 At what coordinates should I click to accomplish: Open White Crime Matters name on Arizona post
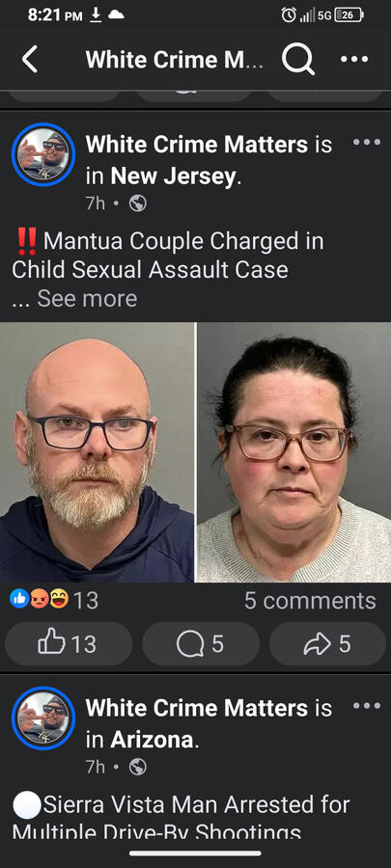point(197,708)
